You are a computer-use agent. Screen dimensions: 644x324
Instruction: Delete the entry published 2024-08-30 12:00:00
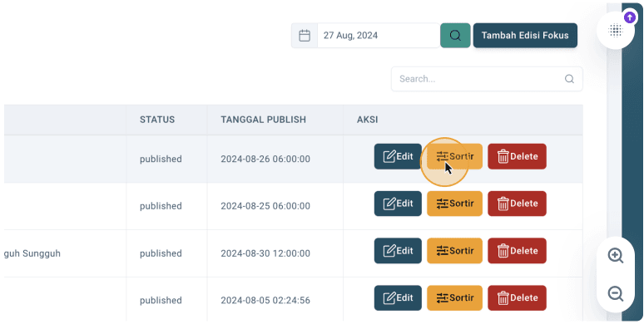[517, 251]
